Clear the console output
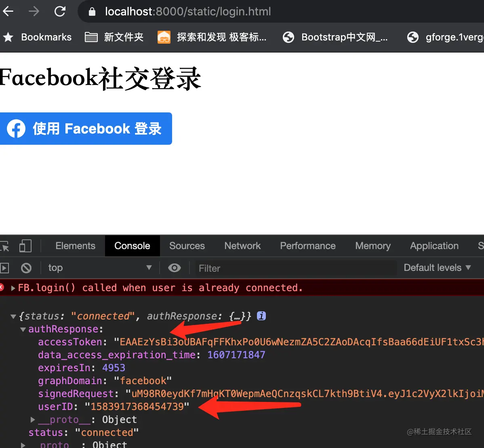Screen dimensions: 484x448 tap(26, 268)
